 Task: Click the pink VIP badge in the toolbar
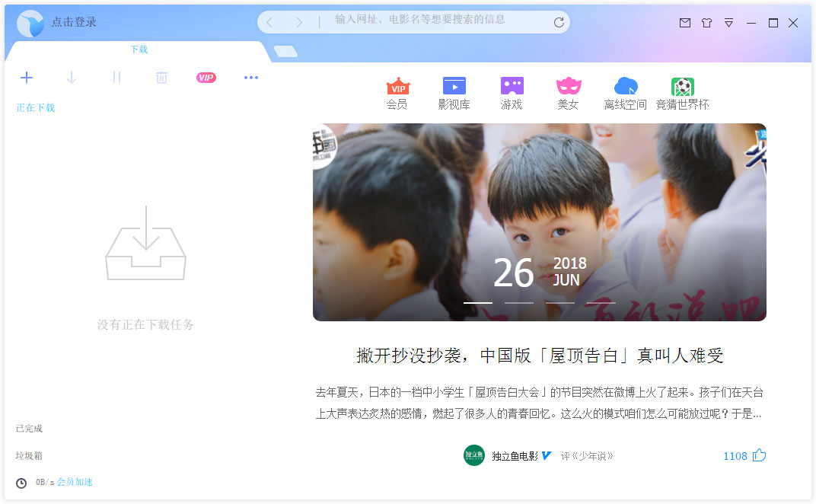click(x=206, y=78)
